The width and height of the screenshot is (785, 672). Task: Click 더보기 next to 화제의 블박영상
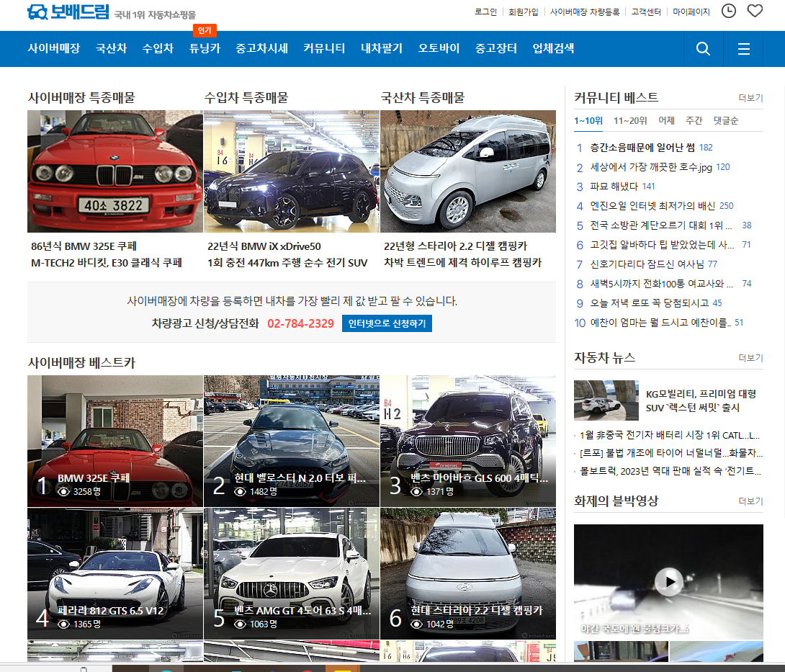(x=750, y=501)
